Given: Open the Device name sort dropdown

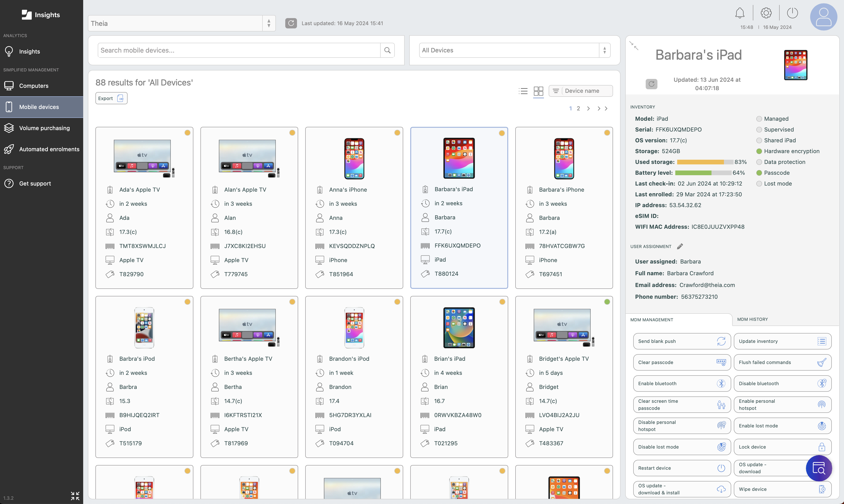Looking at the screenshot, I should click(x=581, y=91).
